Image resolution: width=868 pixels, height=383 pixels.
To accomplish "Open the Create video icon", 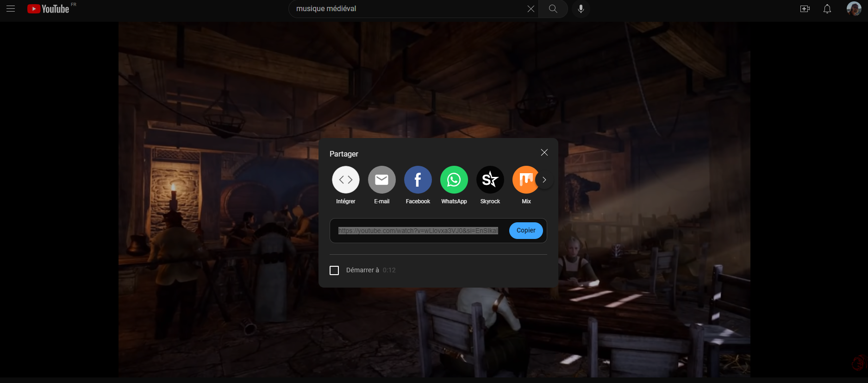I will pyautogui.click(x=805, y=9).
